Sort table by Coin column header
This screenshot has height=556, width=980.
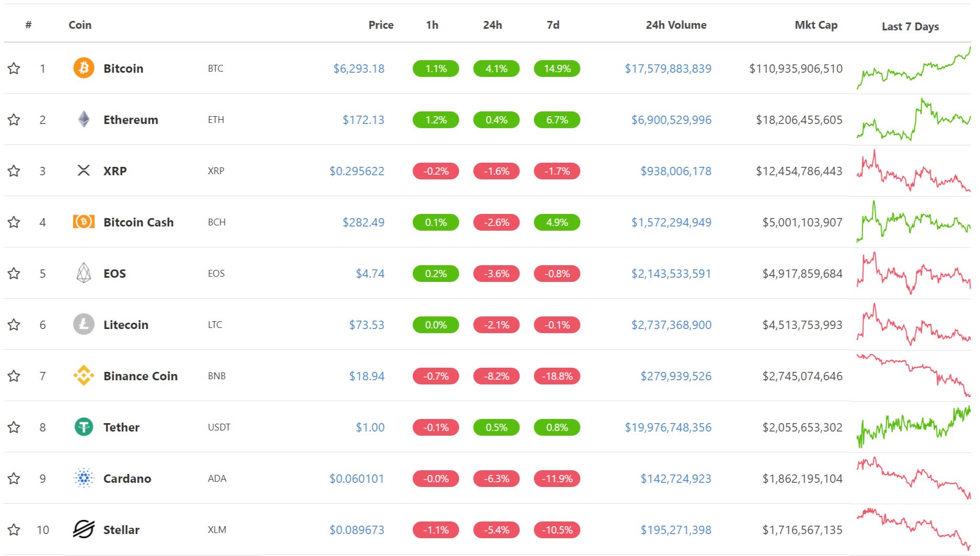(80, 25)
